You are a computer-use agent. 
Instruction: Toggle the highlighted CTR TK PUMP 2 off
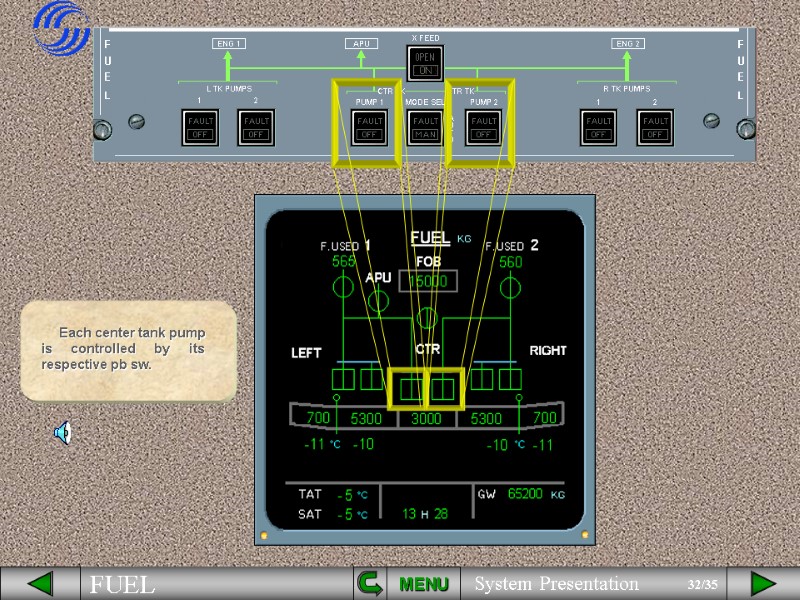(483, 128)
